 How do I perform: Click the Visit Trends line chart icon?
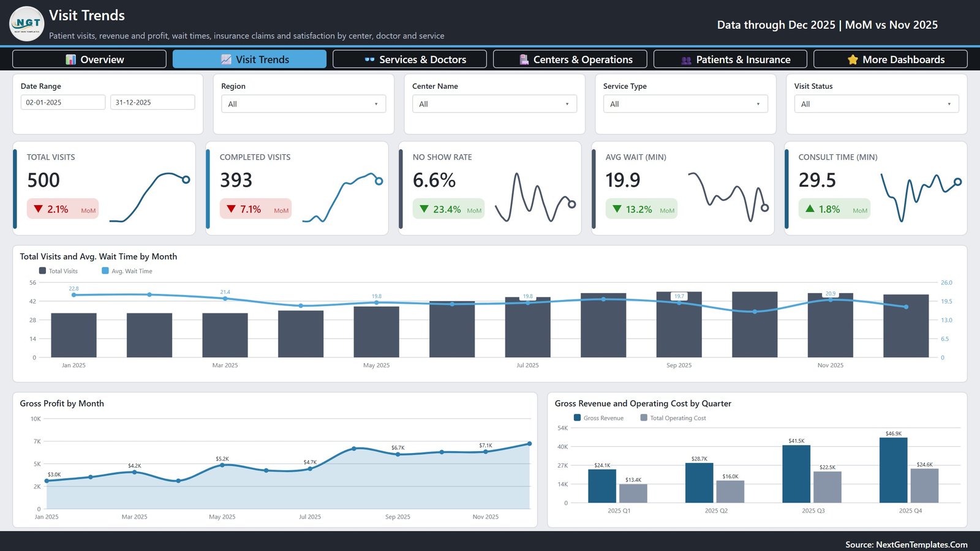click(x=226, y=59)
